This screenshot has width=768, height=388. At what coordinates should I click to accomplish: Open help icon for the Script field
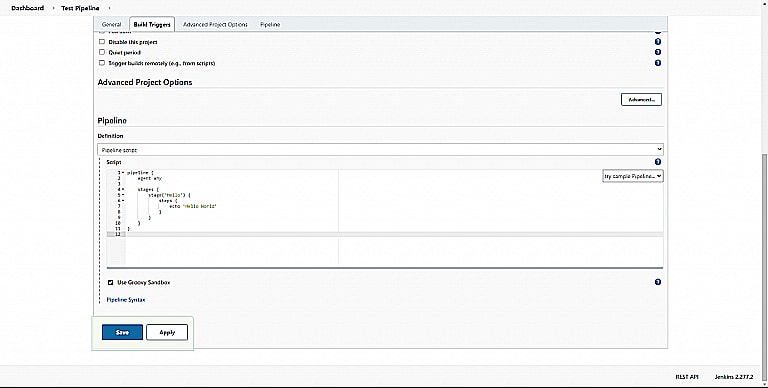coord(658,162)
